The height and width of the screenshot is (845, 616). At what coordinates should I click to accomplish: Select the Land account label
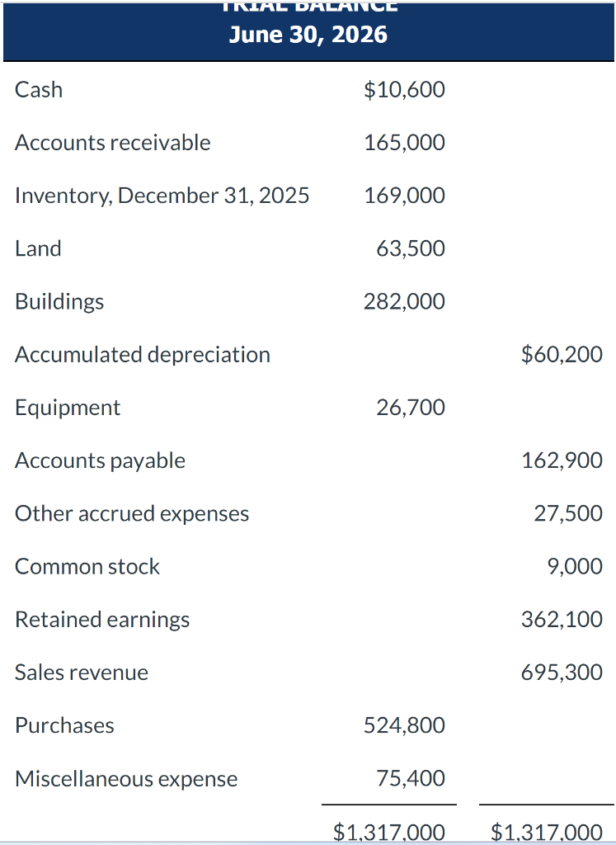[38, 248]
